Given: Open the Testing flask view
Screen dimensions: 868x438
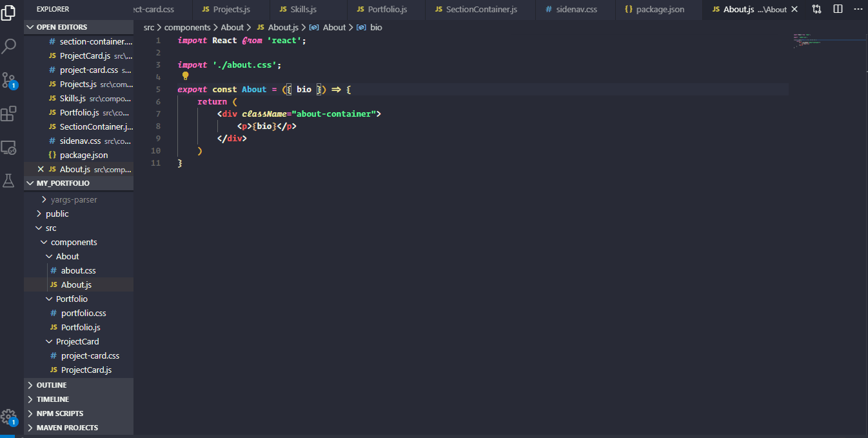Looking at the screenshot, I should tap(8, 181).
